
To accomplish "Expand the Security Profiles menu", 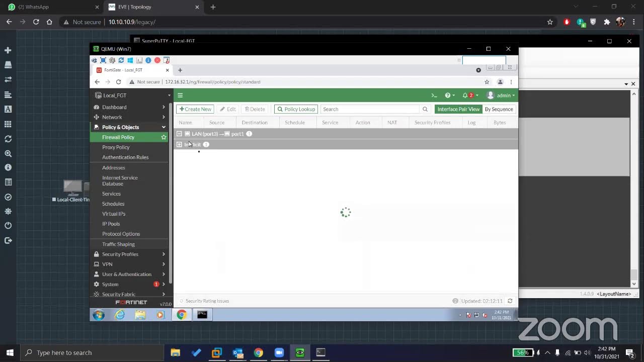I will (x=129, y=254).
